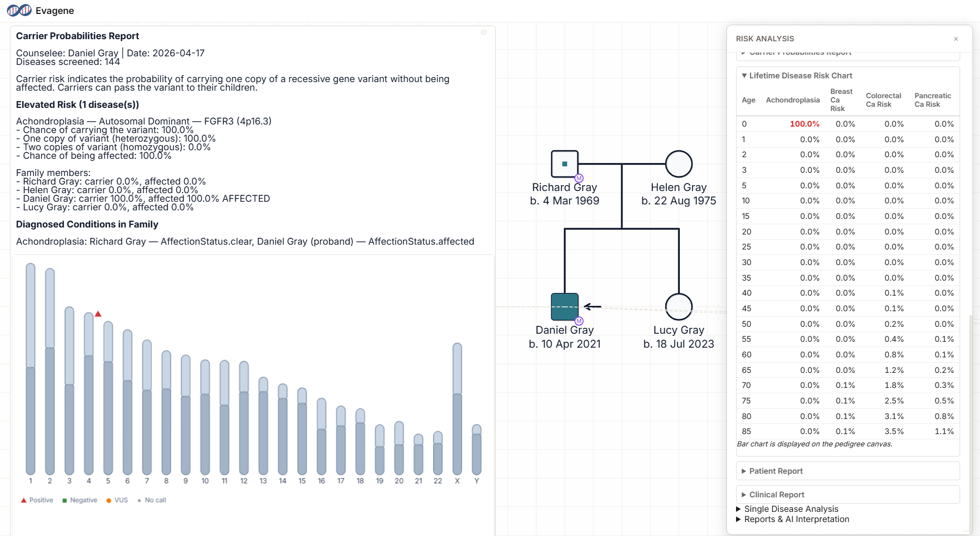Expand Single Disease Analysis

(x=791, y=509)
